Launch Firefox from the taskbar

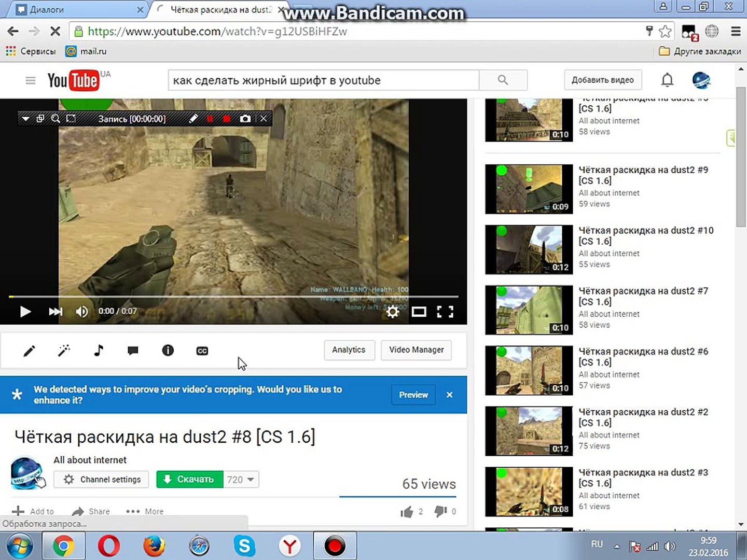pyautogui.click(x=154, y=546)
